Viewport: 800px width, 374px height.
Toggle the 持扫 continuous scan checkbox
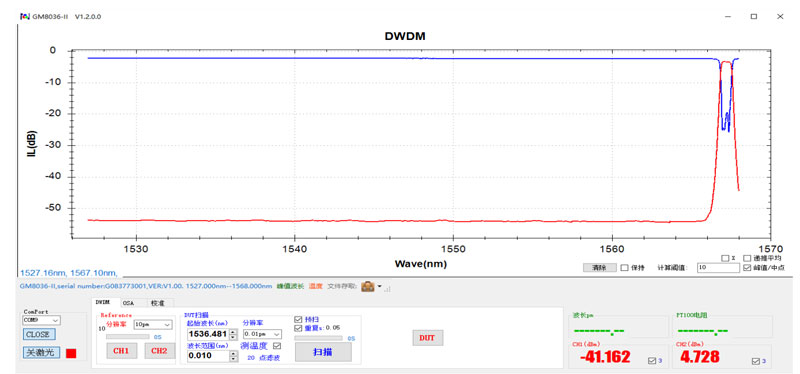coord(298,319)
